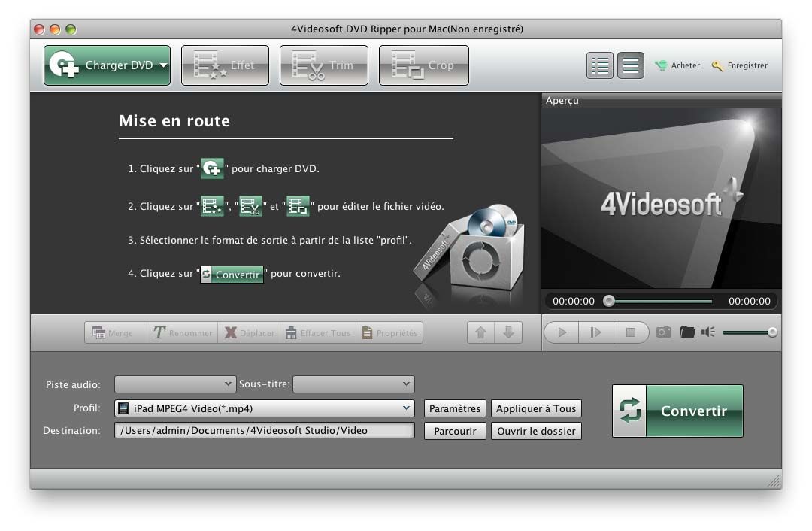
Task: Click the "Sous-titre:" label
Action: coord(264,384)
